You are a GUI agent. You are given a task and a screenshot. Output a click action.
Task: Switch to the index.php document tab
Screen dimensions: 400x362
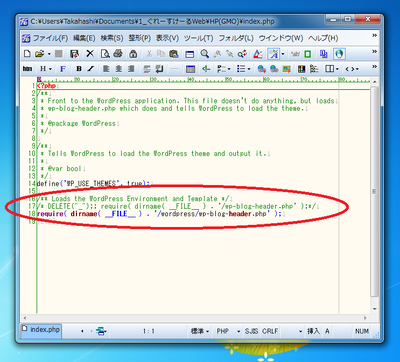pos(41,330)
